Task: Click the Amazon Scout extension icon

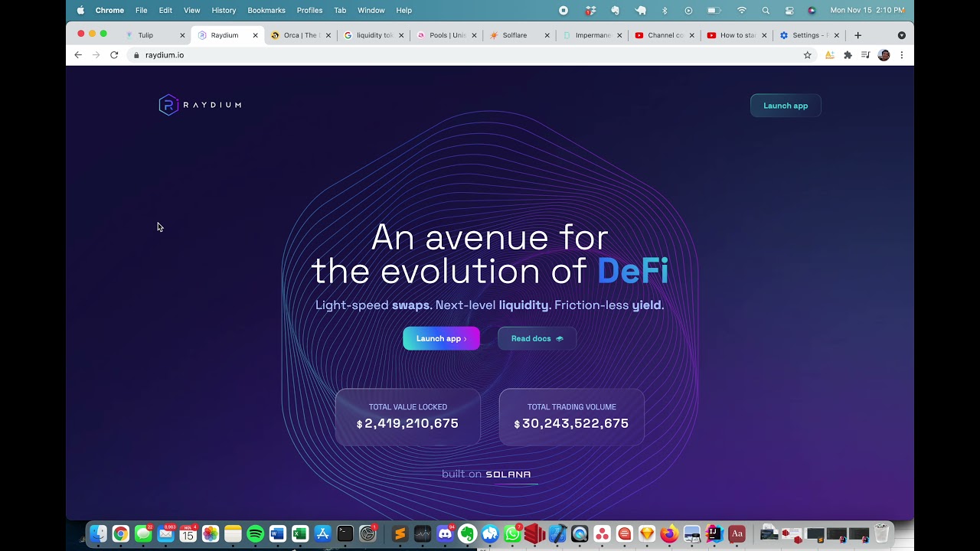Action: coord(829,55)
